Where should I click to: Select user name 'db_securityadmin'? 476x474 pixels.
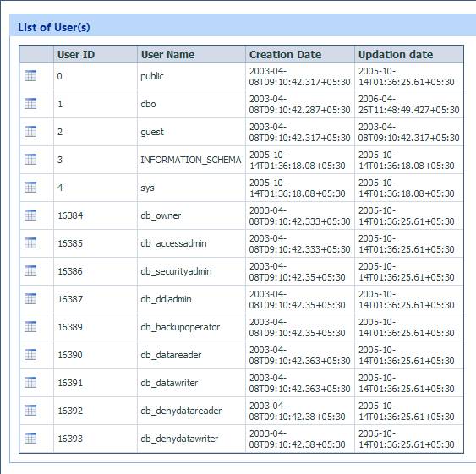pyautogui.click(x=176, y=271)
